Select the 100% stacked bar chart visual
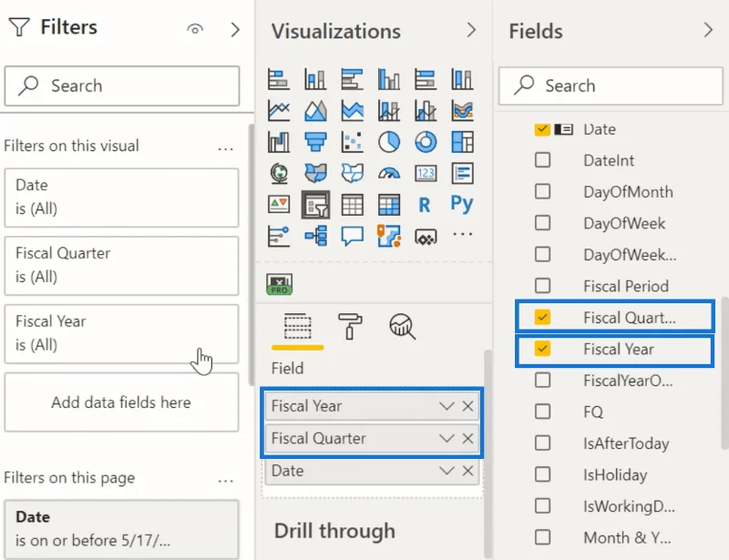Viewport: 729px width, 560px height. (426, 79)
